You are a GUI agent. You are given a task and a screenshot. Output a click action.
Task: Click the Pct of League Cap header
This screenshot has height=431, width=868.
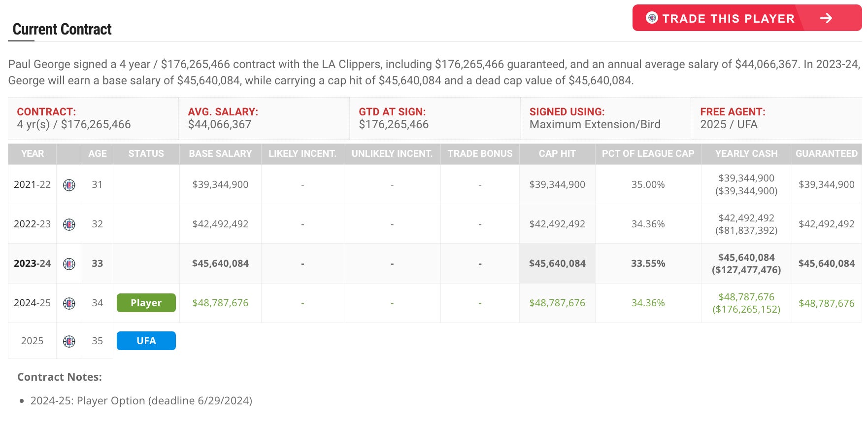[x=648, y=154]
